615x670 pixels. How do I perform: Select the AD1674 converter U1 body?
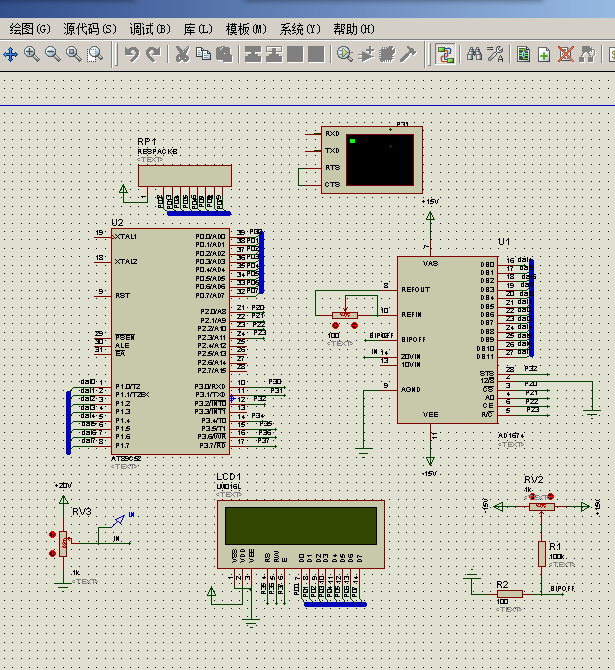[447, 340]
